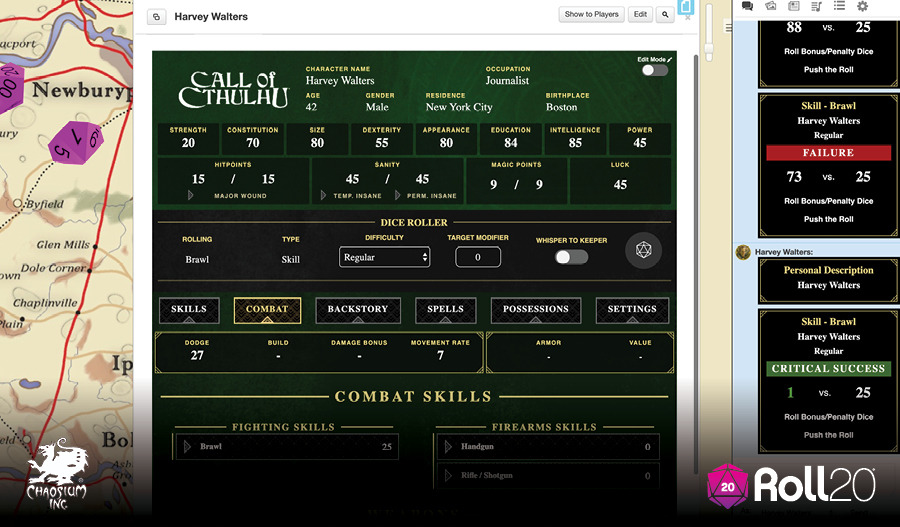Switch to the Settings tab

coord(632,310)
